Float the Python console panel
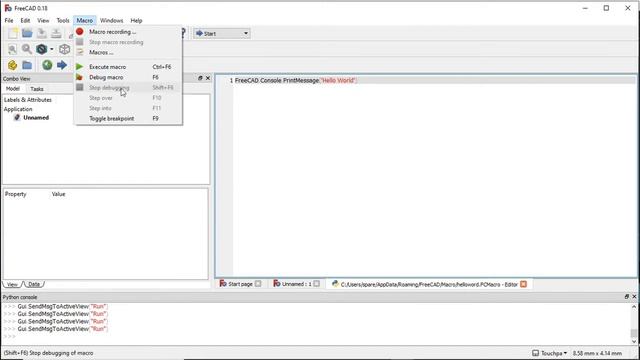The height and width of the screenshot is (360, 640). 627,297
